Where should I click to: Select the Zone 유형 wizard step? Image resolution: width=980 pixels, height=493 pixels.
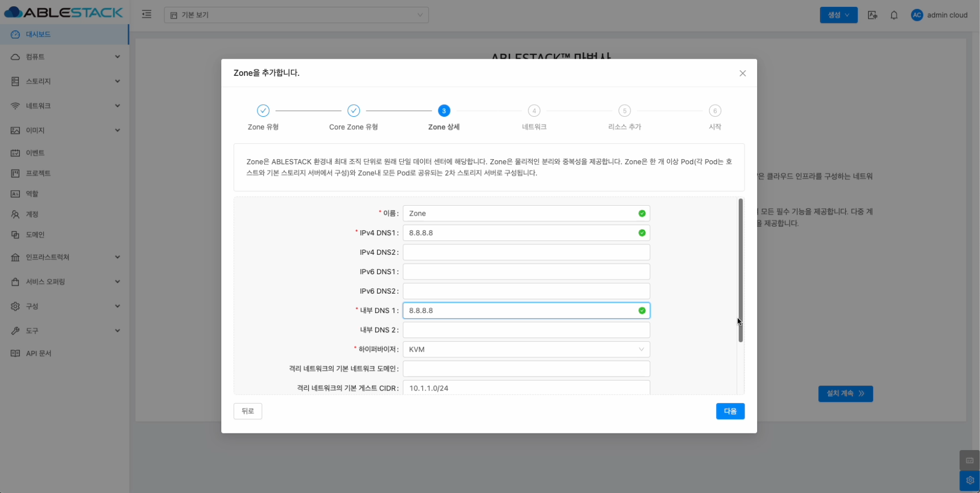263,111
